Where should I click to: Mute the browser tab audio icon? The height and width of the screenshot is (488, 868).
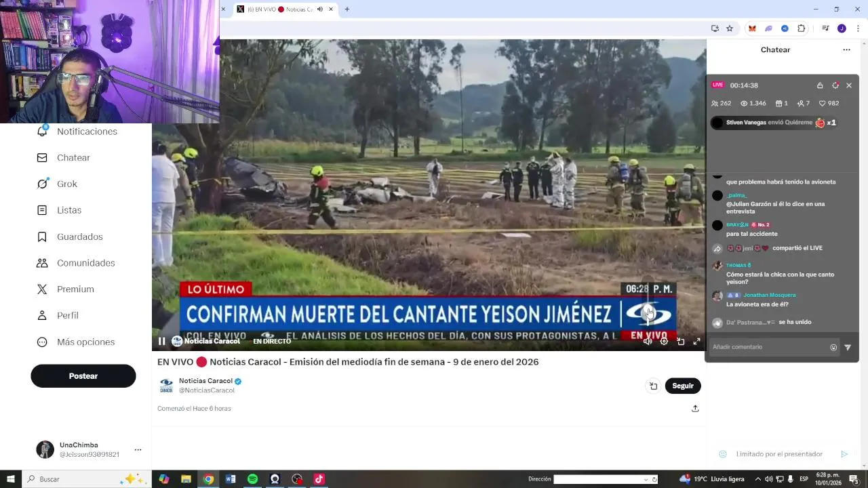320,9
